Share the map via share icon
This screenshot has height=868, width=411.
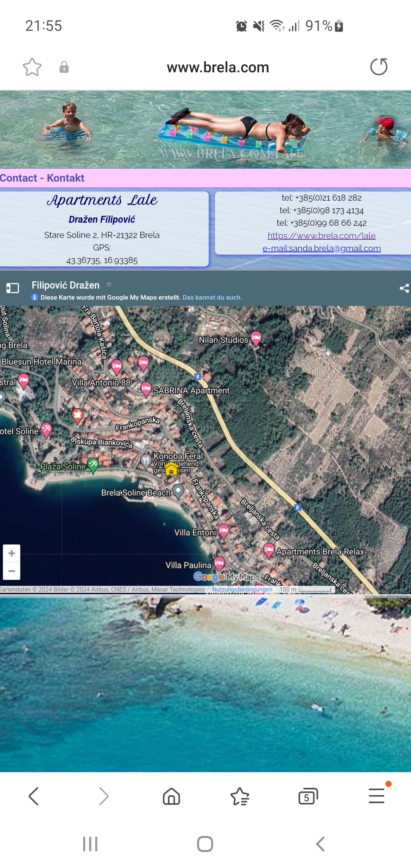(404, 288)
